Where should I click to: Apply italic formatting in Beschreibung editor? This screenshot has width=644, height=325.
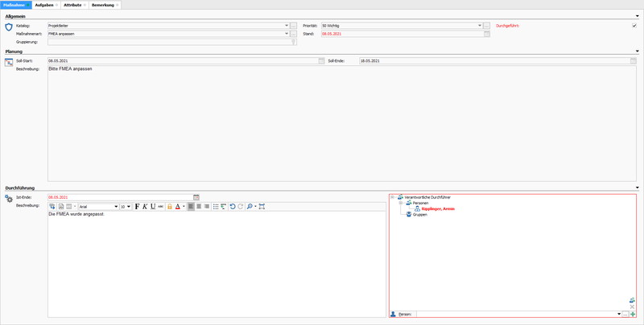coord(145,207)
